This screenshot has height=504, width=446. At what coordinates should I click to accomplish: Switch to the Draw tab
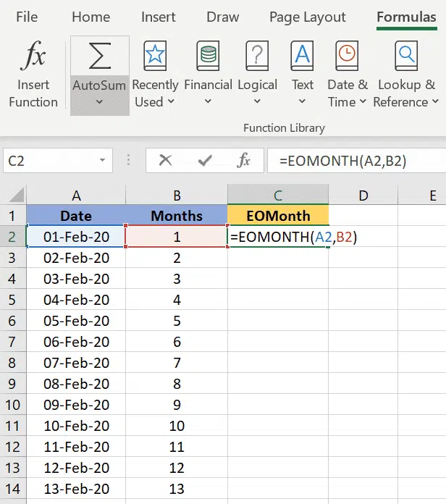click(222, 17)
